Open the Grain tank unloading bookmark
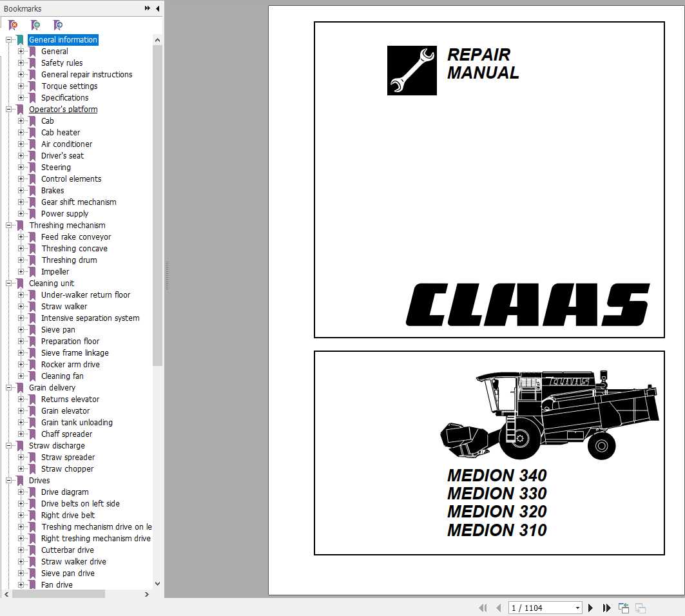This screenshot has width=685, height=616. (x=77, y=423)
